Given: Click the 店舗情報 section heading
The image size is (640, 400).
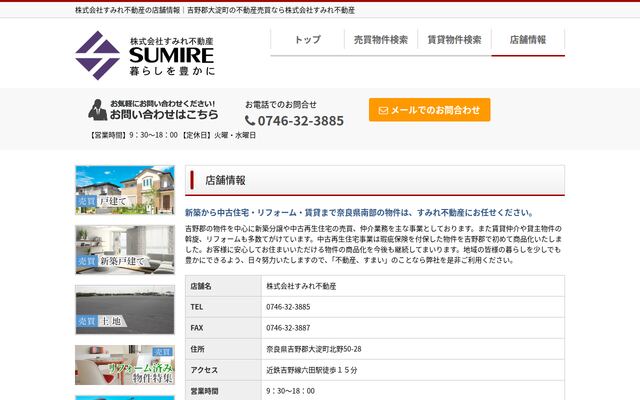Looking at the screenshot, I should coord(225,180).
